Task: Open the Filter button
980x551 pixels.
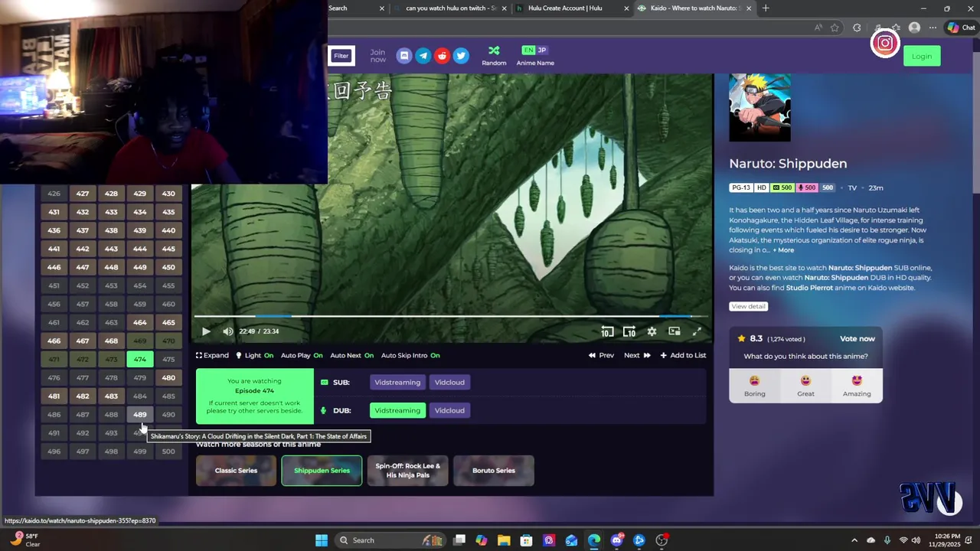Action: pos(341,56)
